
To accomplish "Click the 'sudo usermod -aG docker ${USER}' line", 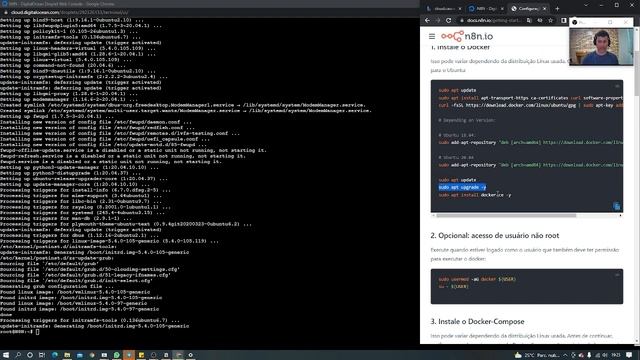I will click(477, 279).
